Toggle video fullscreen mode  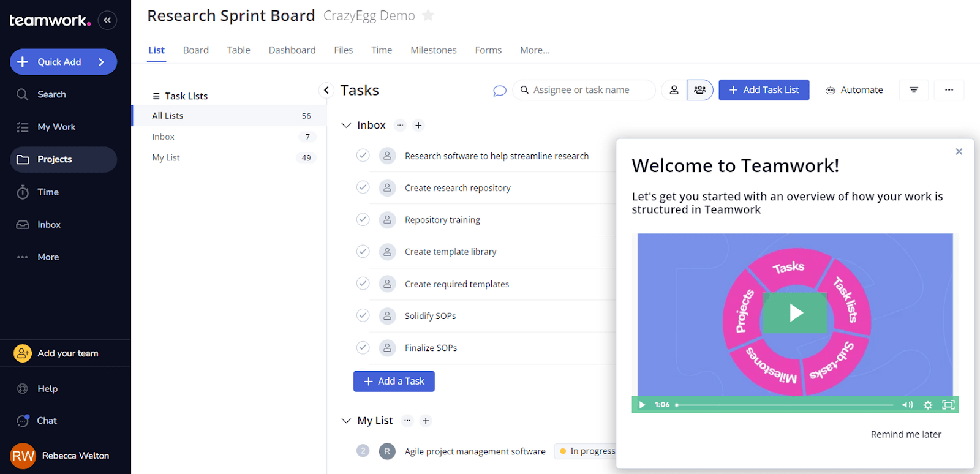pos(948,405)
